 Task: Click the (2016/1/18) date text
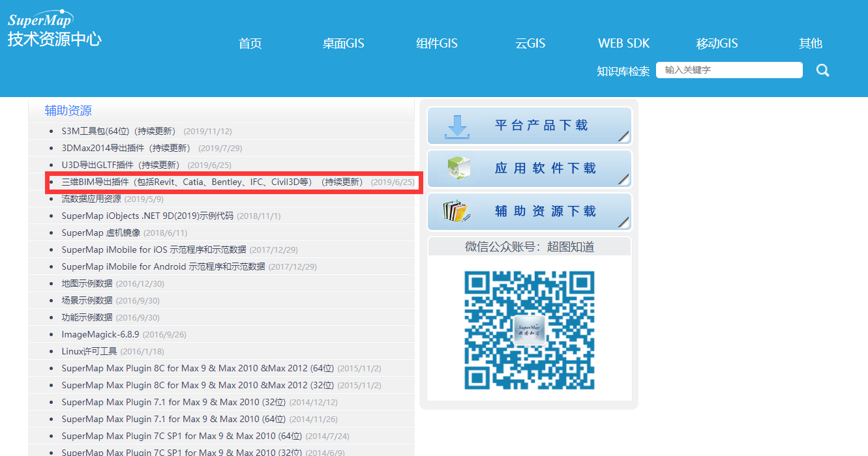142,351
